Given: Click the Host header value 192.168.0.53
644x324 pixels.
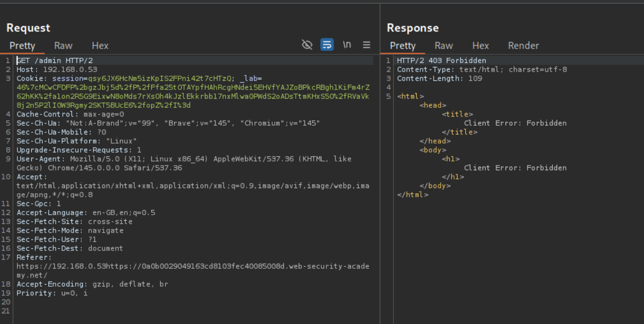Looking at the screenshot, I should click(x=70, y=70).
